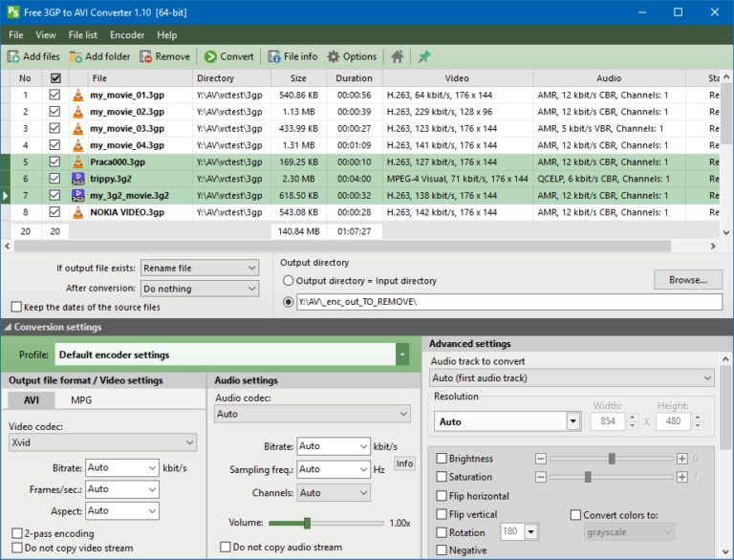Expand the If output file exists dropdown
Image resolution: width=734 pixels, height=560 pixels.
[200, 268]
